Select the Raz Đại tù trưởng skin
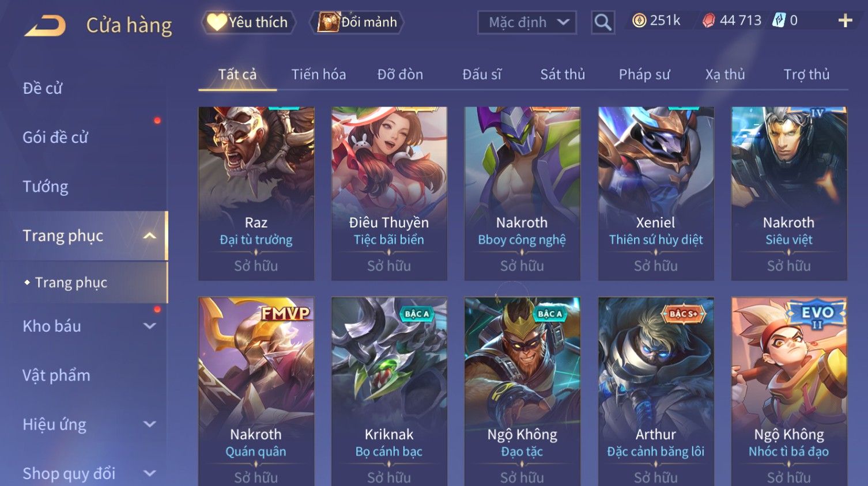Image resolution: width=868 pixels, height=486 pixels. [256, 193]
